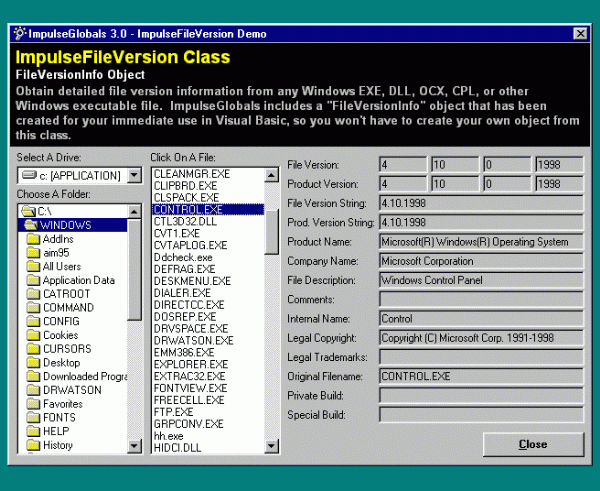
Task: Click the CURSORS folder icon
Action: (x=34, y=349)
